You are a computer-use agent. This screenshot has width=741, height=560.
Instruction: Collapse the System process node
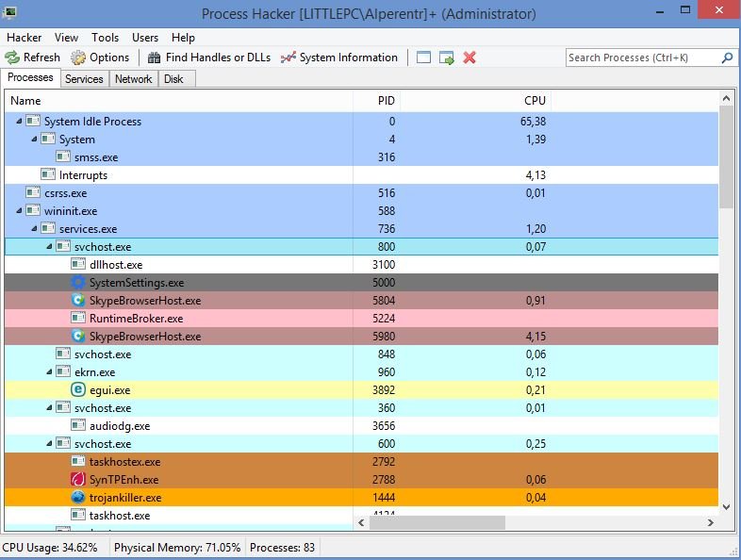(x=34, y=140)
